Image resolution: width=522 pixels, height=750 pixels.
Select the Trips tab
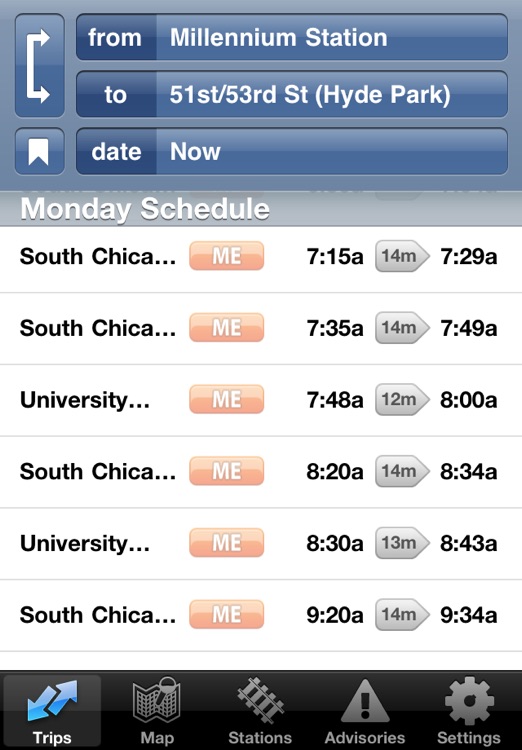pos(52,710)
